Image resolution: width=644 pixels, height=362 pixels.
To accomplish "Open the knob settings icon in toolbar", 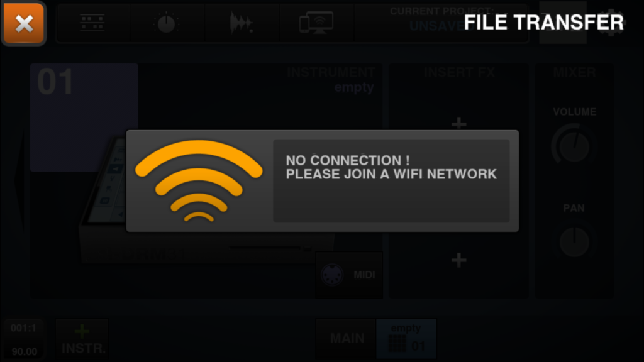I will [x=166, y=23].
